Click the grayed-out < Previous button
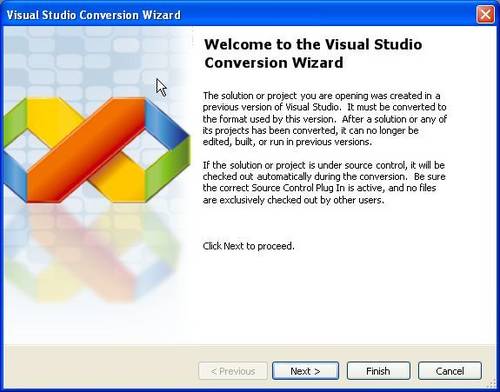 (233, 371)
